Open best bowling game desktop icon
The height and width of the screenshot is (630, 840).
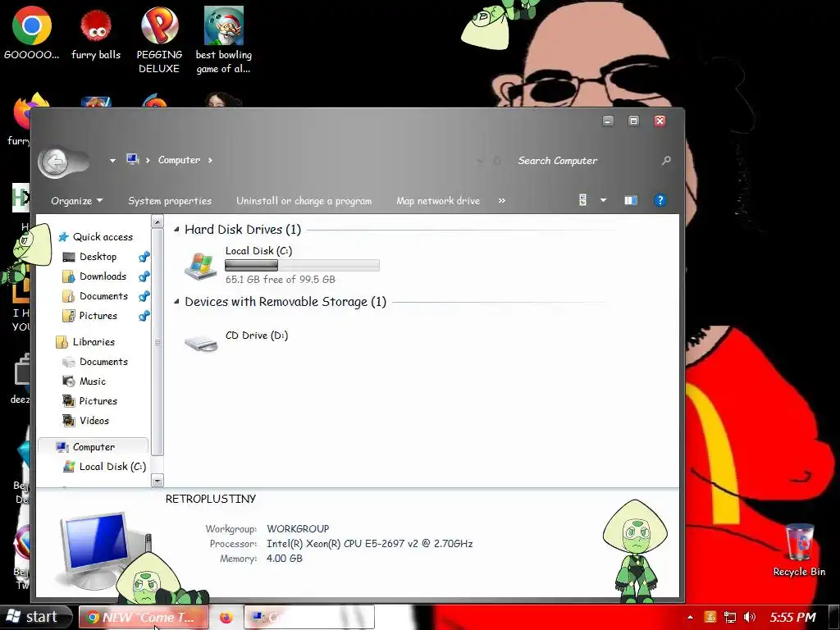click(223, 39)
